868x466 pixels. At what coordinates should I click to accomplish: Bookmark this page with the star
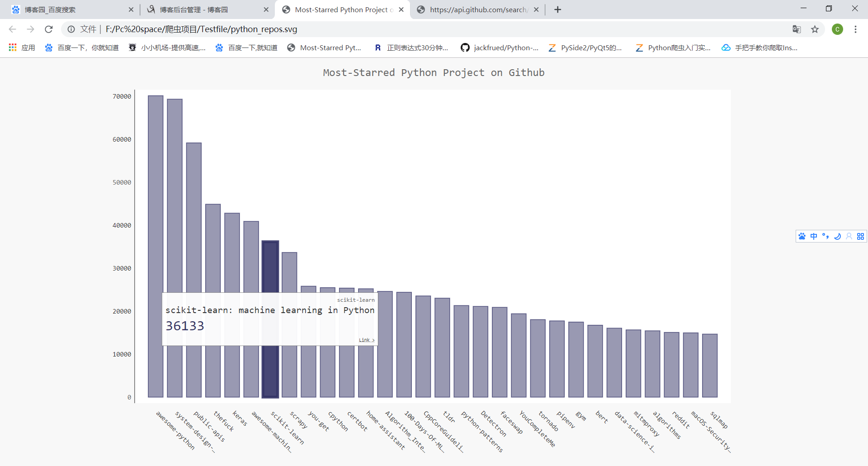click(815, 29)
